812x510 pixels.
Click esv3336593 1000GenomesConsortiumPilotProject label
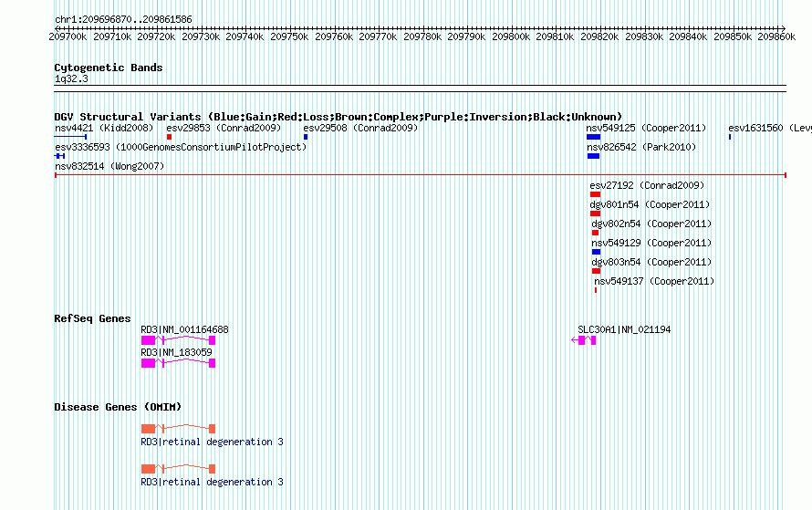click(181, 147)
